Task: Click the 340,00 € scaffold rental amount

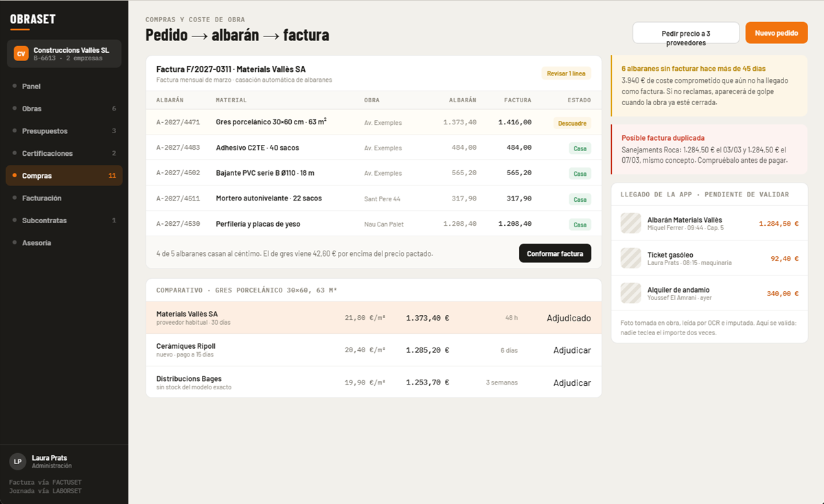Action: tap(783, 293)
